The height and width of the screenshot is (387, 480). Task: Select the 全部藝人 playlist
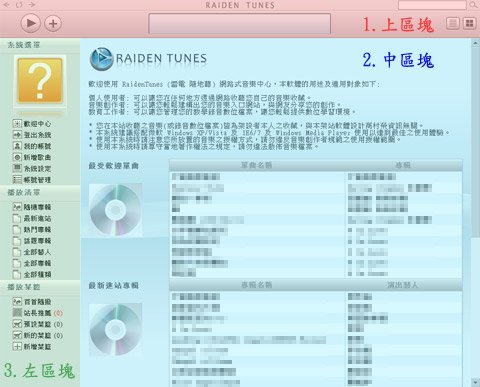[x=32, y=252]
